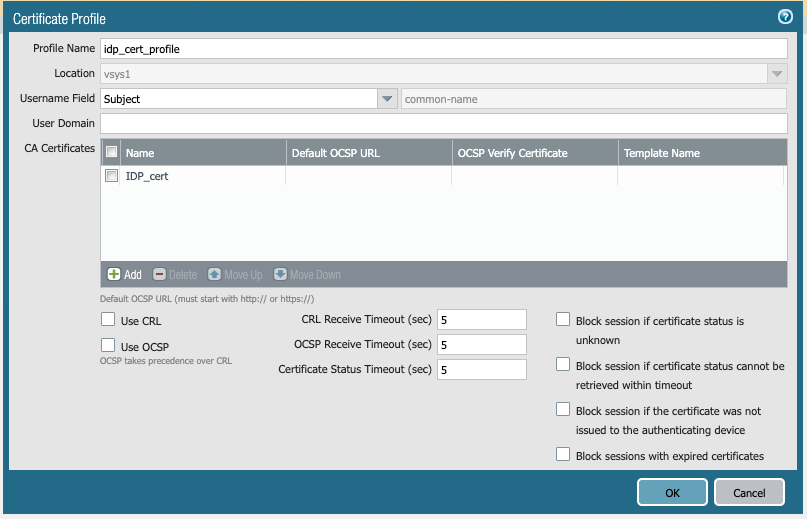Enable the Use CRL checkbox
The height and width of the screenshot is (519, 807).
click(x=108, y=320)
